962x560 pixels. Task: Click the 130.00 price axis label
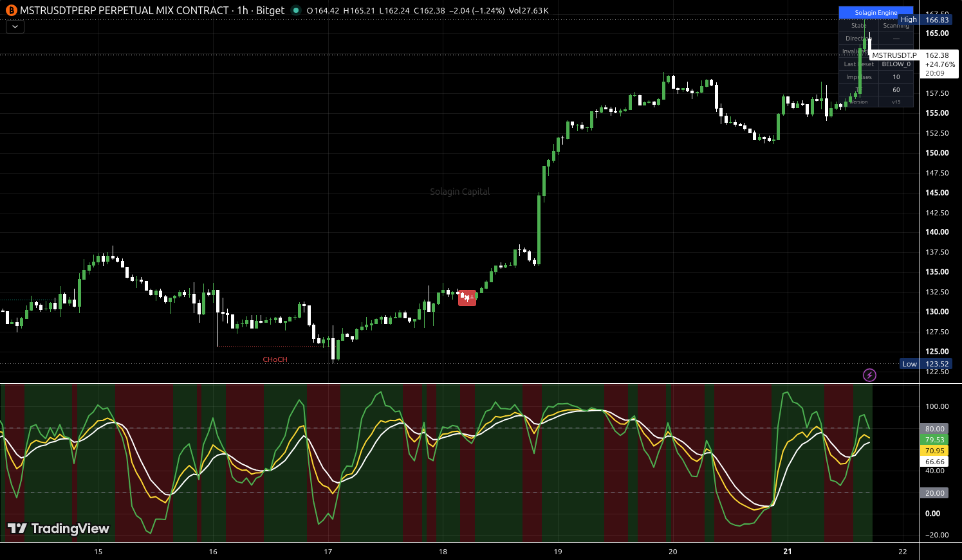tap(937, 312)
